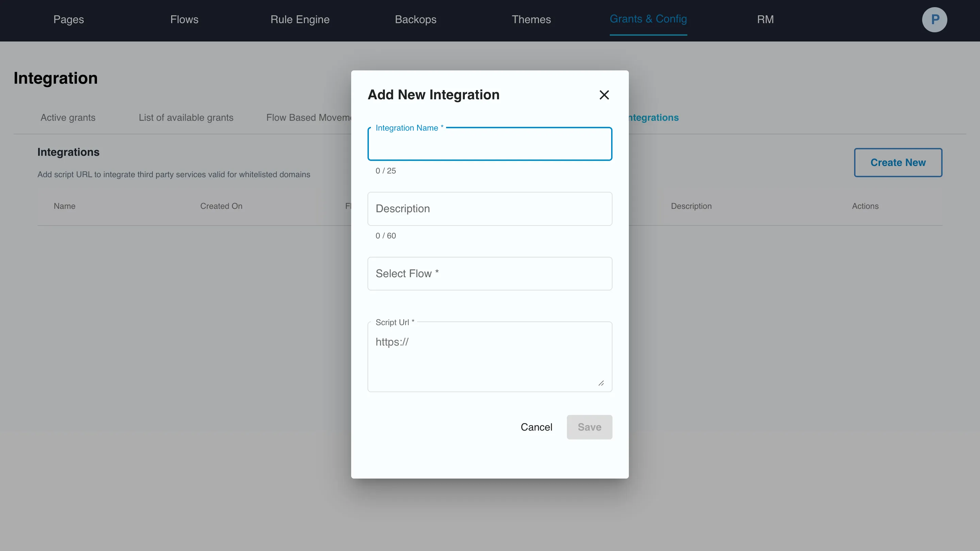Click the Description column header in table
The width and height of the screenshot is (980, 551).
click(691, 206)
